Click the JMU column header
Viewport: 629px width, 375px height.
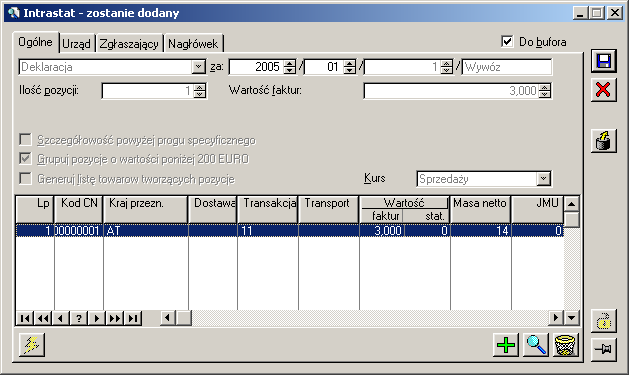point(538,209)
